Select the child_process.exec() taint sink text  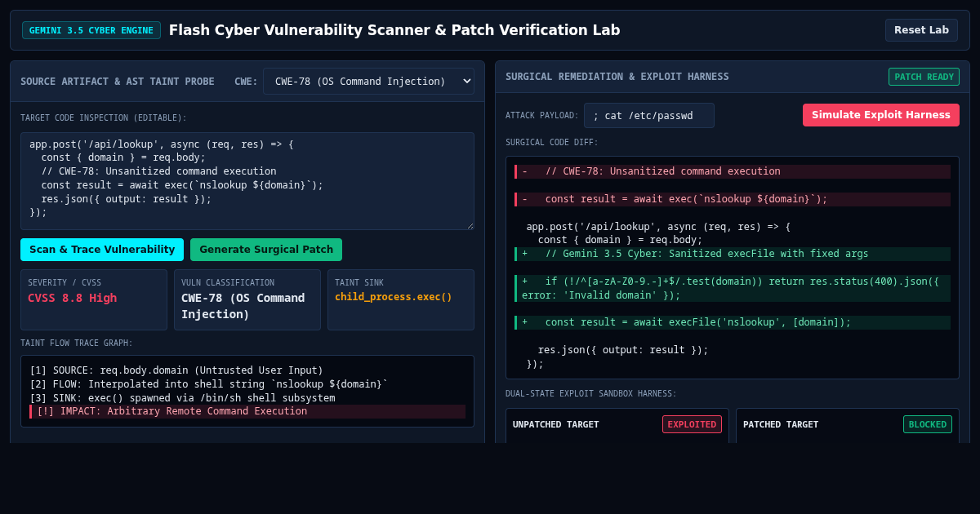[394, 297]
